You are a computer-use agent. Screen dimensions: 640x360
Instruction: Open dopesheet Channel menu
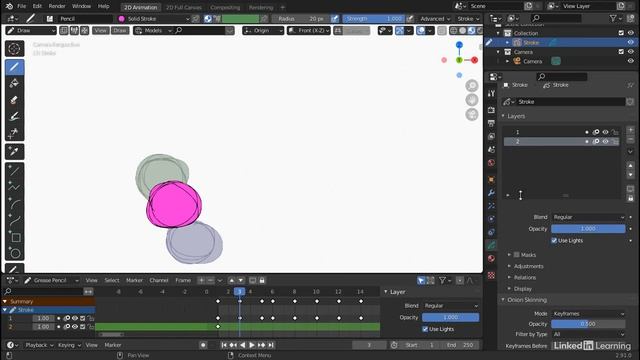[159, 280]
